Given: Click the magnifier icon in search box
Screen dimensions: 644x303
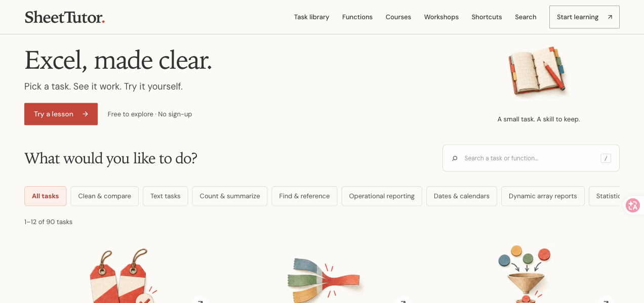Looking at the screenshot, I should tap(455, 158).
